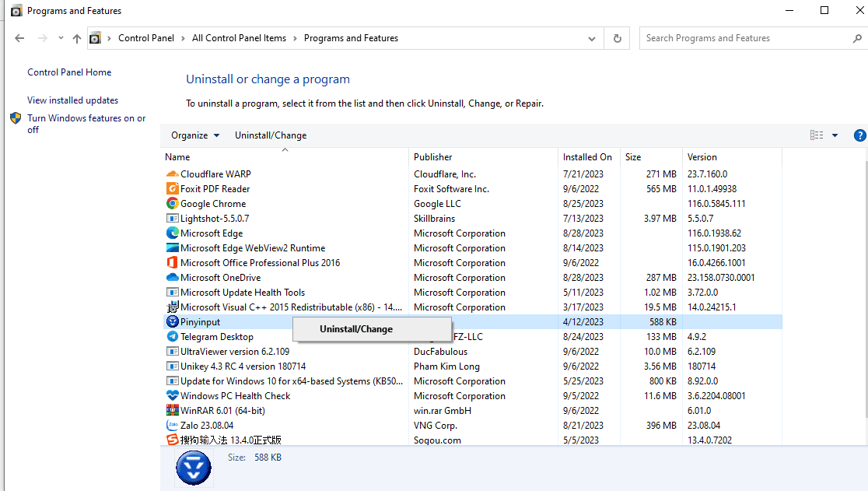This screenshot has width=868, height=491.
Task: Click the Pham Kim Long publisher cell
Action: 446,366
